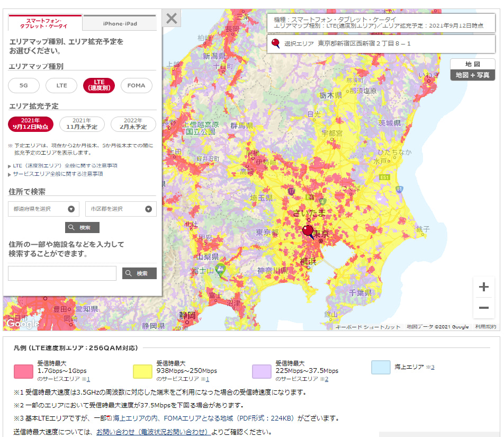Choose 2021年11月末予定 coverage option
The width and height of the screenshot is (504, 437).
(x=82, y=124)
